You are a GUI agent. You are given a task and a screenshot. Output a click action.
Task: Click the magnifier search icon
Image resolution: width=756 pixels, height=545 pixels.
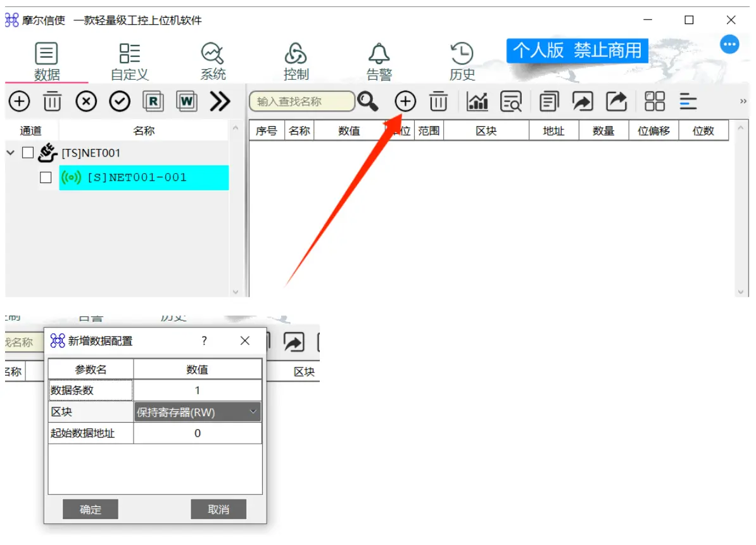(368, 101)
